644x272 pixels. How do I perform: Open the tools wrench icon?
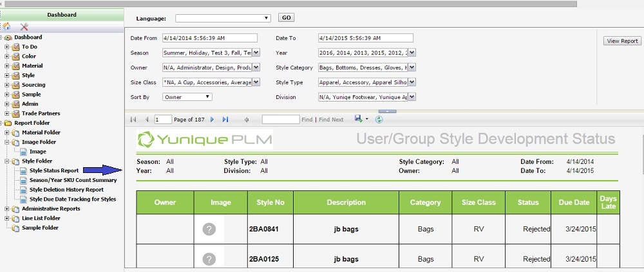click(x=24, y=26)
